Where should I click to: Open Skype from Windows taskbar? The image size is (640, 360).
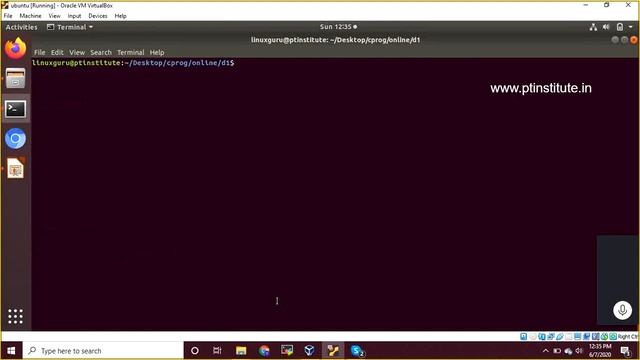point(357,351)
